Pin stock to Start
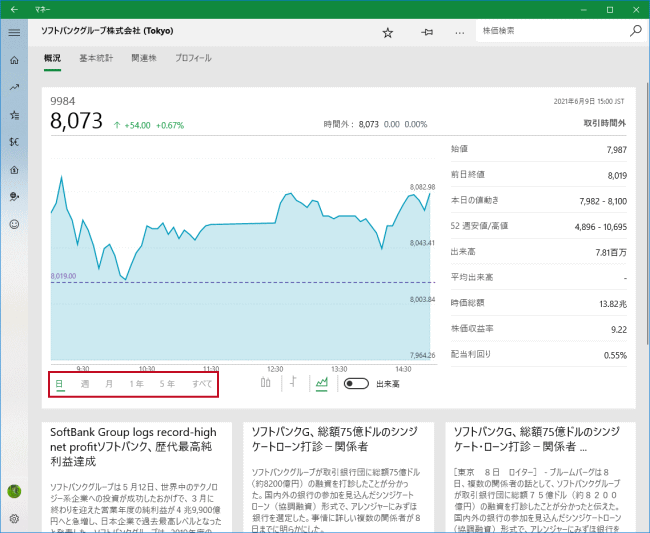The height and width of the screenshot is (533, 650). point(427,32)
